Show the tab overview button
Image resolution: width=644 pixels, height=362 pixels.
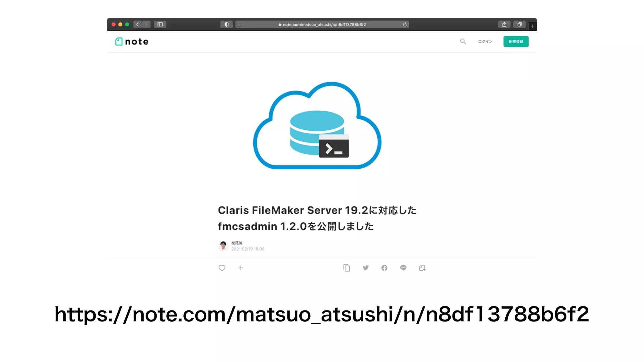pos(519,25)
